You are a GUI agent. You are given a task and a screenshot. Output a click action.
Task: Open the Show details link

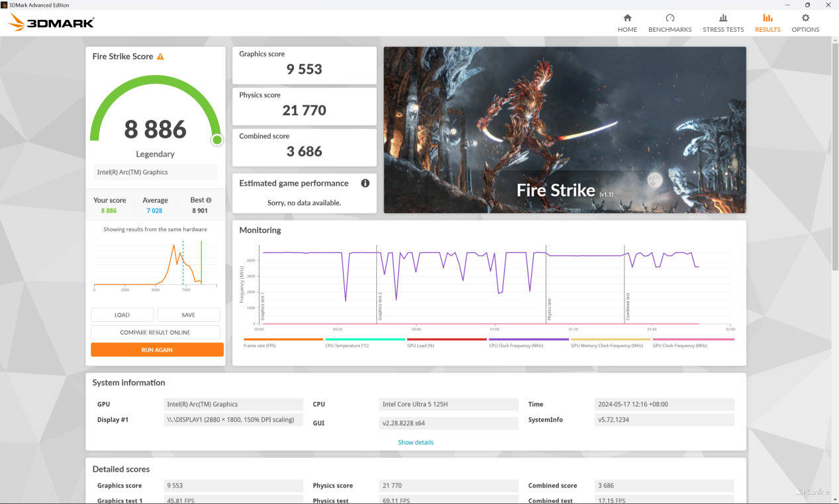[x=416, y=442]
